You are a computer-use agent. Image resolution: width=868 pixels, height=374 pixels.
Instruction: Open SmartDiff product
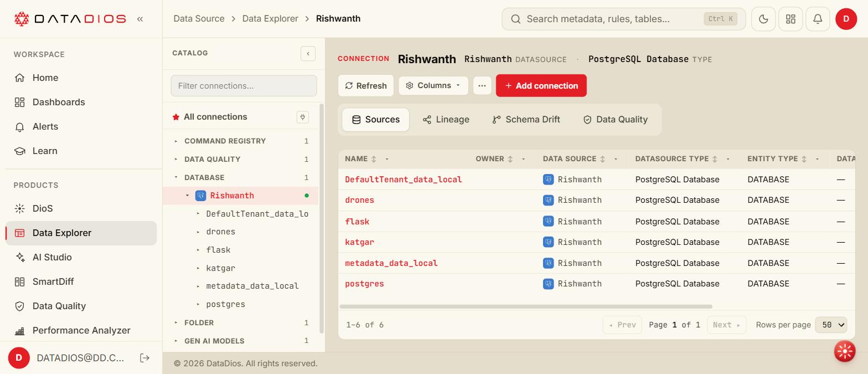click(x=81, y=281)
